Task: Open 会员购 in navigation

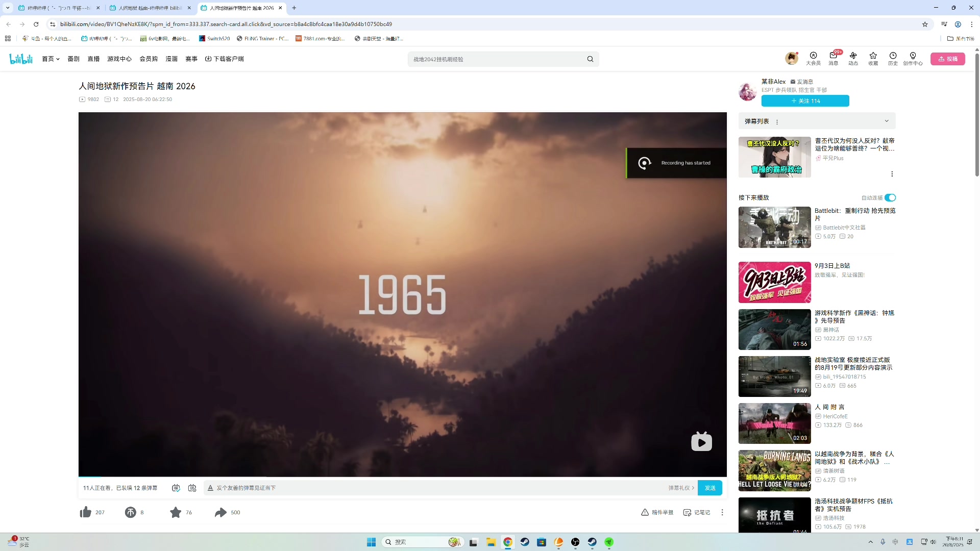Action: (149, 59)
